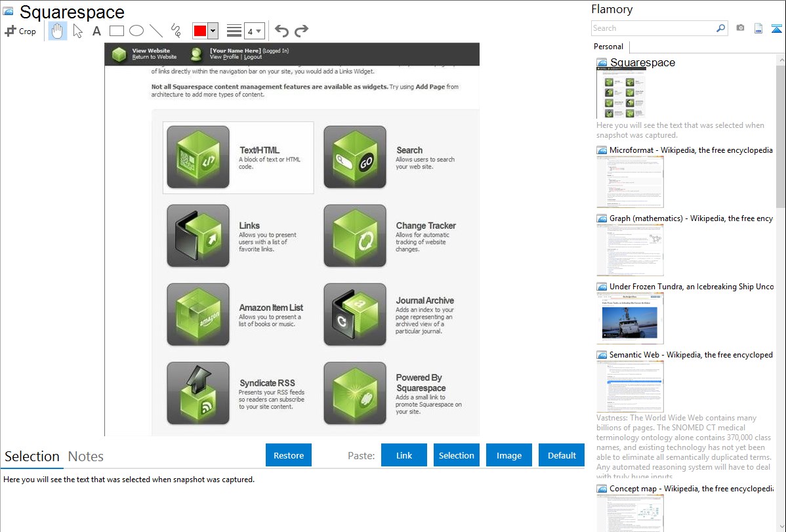Click the Return to Website link

(154, 57)
